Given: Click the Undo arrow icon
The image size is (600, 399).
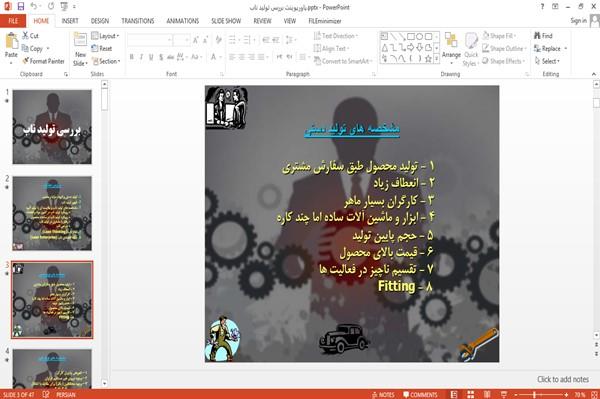Looking at the screenshot, I should (x=34, y=7).
